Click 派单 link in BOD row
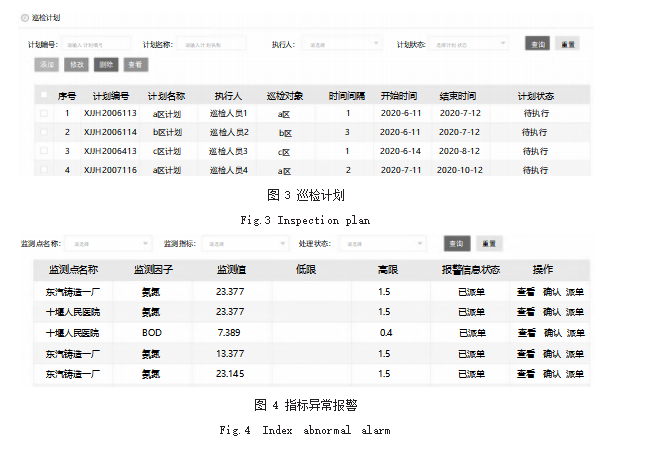 tap(576, 333)
